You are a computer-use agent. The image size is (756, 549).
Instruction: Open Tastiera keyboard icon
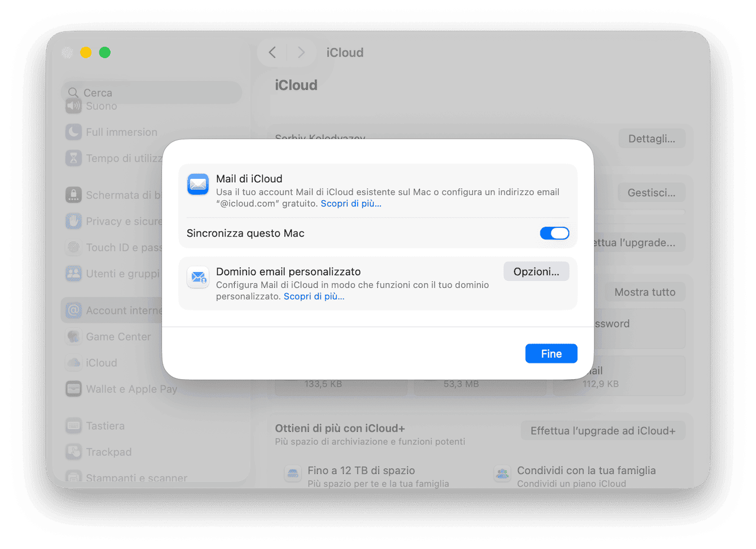[73, 425]
